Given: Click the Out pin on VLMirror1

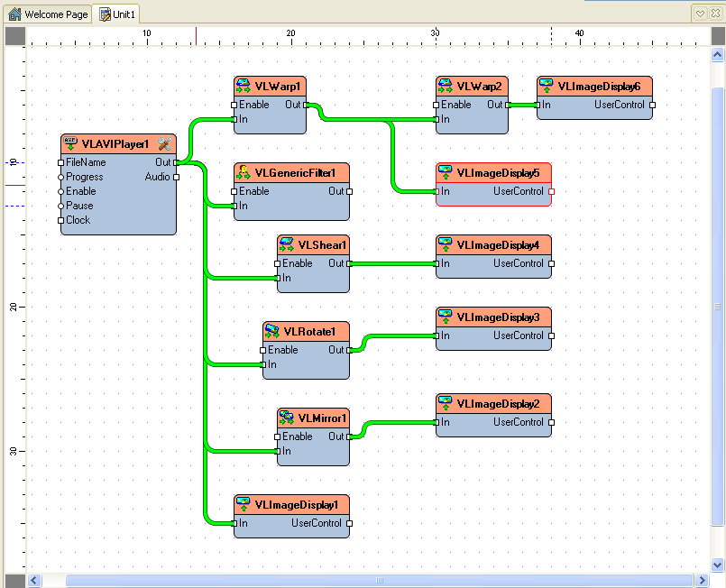Looking at the screenshot, I should 349,436.
